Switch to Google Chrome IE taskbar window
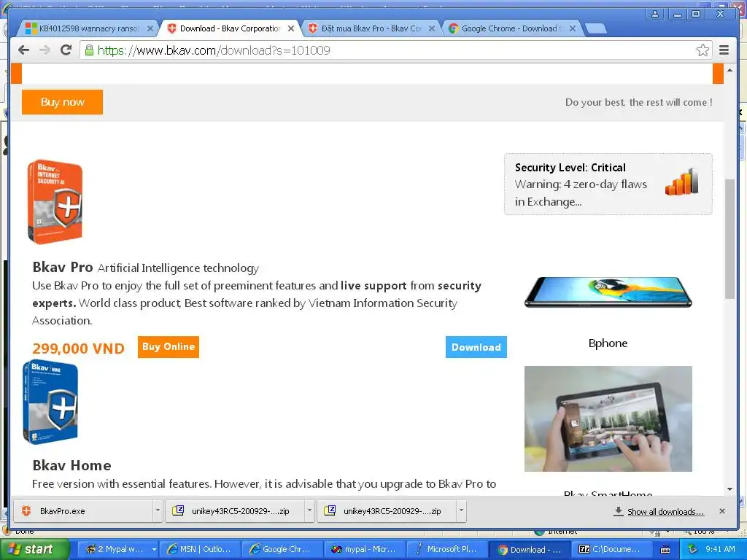747x560 pixels. 282,550
